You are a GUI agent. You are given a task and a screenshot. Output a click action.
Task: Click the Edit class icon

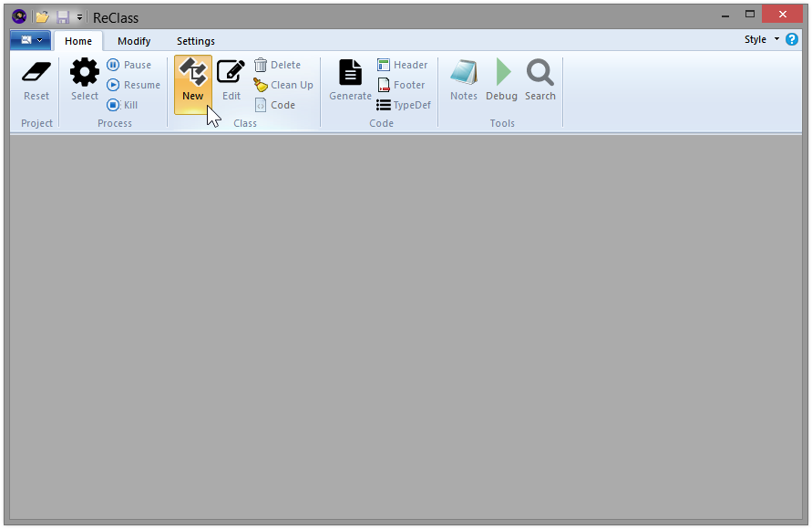[x=231, y=72]
